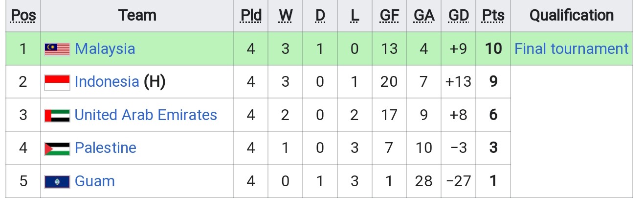The image size is (644, 198).
Task: Click the L column header abbreviation
Action: (x=355, y=16)
